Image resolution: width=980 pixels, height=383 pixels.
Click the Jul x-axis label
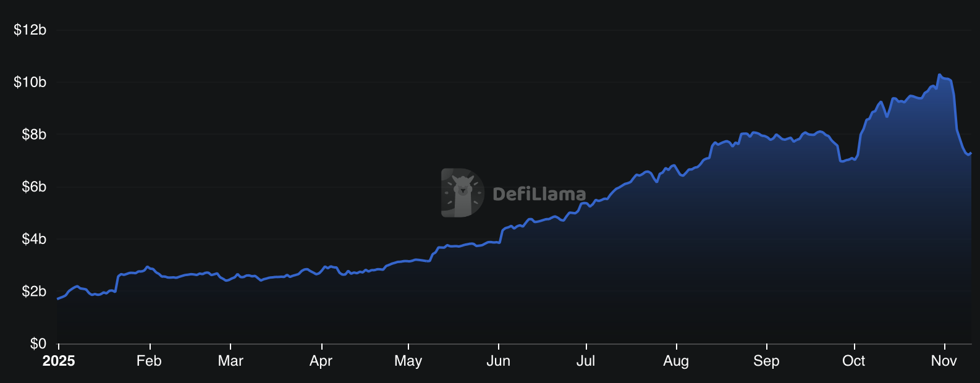click(x=586, y=361)
